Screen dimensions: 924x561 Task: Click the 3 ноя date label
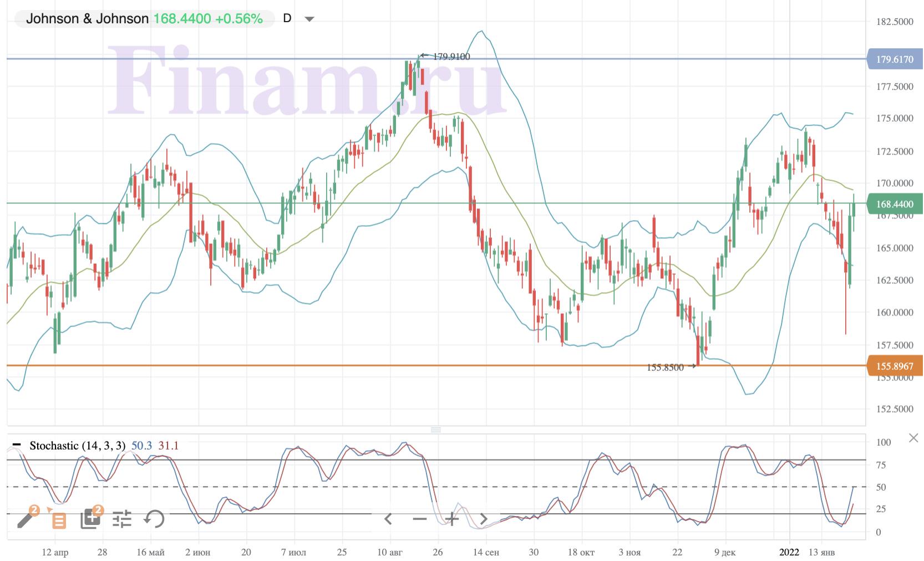coord(629,552)
